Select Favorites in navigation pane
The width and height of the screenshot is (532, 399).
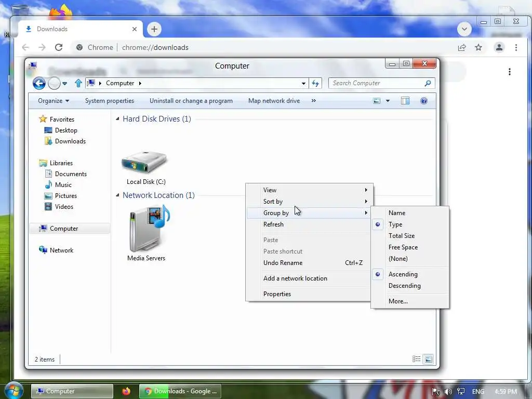pos(62,119)
